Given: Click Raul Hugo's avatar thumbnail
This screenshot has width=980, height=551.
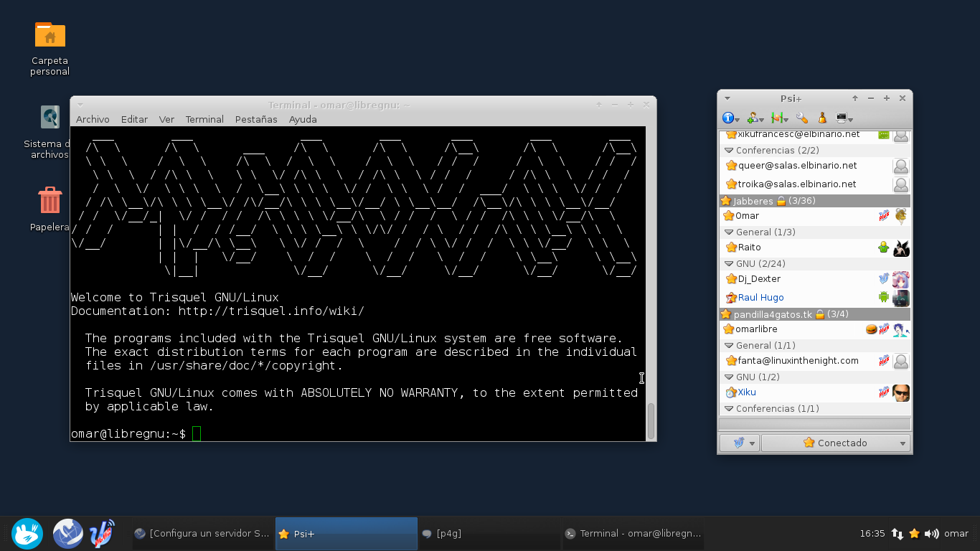Looking at the screenshot, I should [901, 298].
